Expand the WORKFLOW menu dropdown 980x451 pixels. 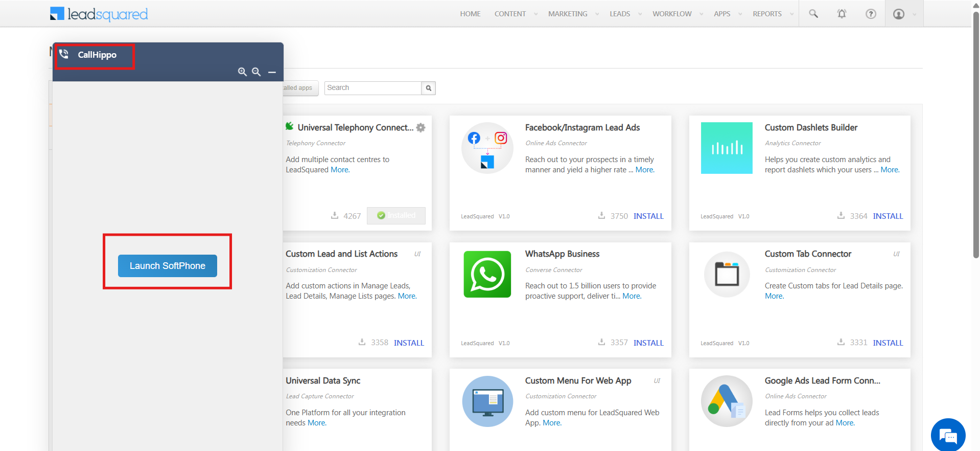(x=701, y=14)
